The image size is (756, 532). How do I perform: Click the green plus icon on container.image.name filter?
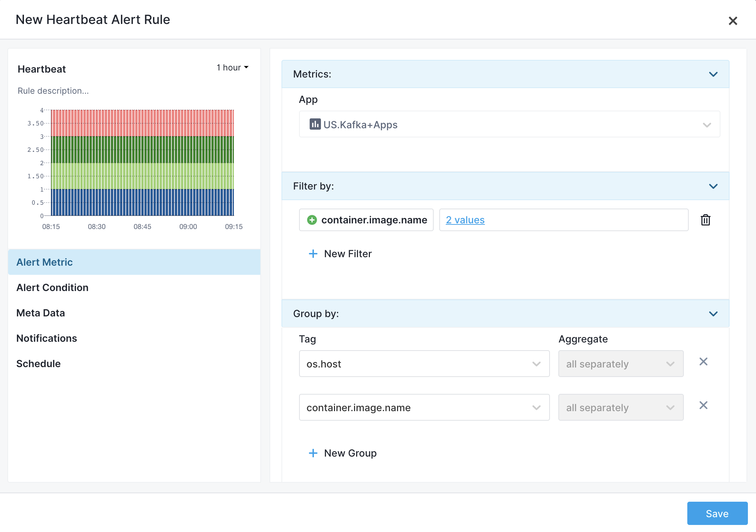312,220
